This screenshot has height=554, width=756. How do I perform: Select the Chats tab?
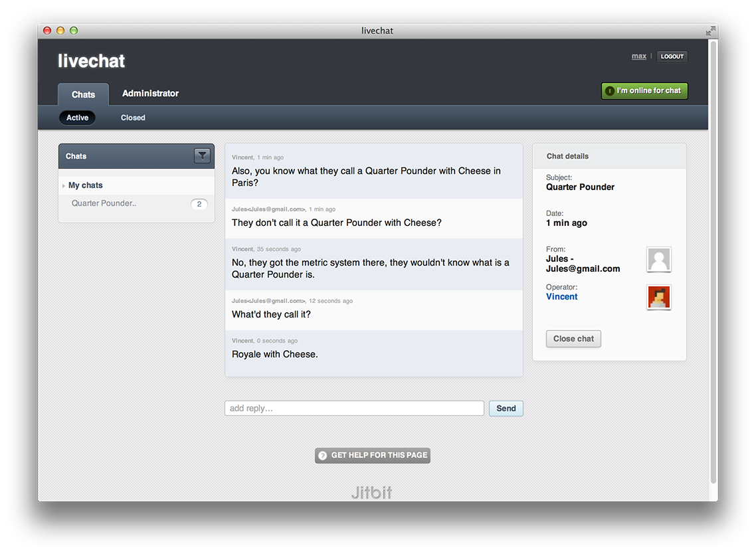tap(83, 94)
